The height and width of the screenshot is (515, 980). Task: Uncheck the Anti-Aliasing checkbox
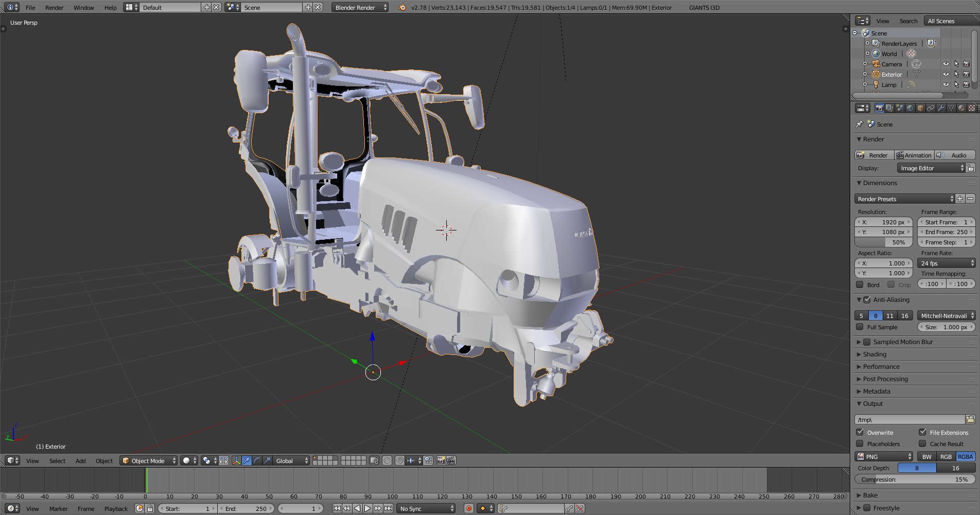[x=867, y=299]
